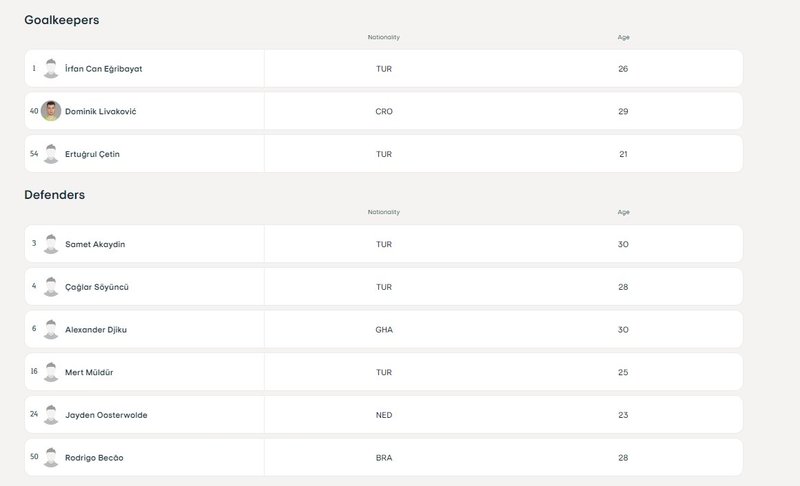Click the Defenders Age column header
Image resolution: width=800 pixels, height=486 pixels.
point(624,212)
